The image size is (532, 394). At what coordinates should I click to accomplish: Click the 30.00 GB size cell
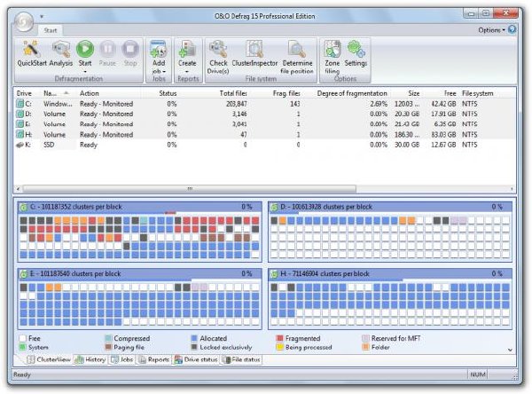coord(407,145)
